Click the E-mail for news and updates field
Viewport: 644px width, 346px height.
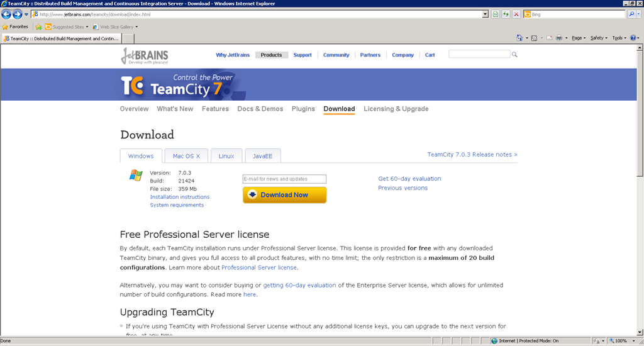(x=284, y=179)
